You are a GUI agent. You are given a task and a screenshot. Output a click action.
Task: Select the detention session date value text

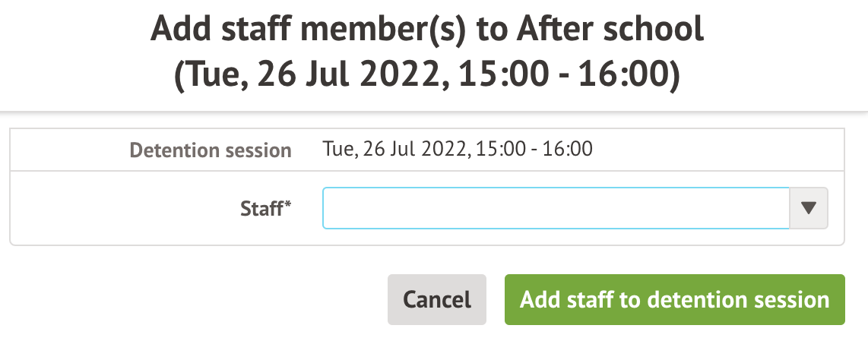458,149
